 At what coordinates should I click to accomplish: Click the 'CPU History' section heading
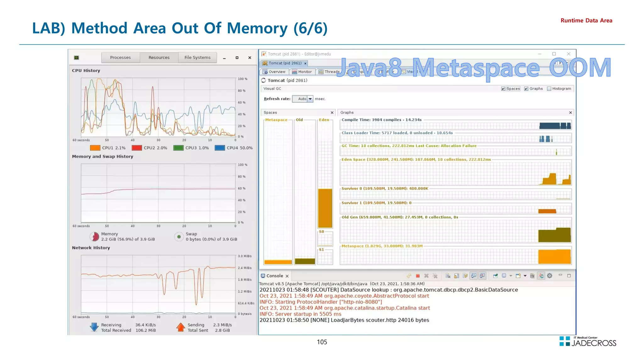click(86, 71)
